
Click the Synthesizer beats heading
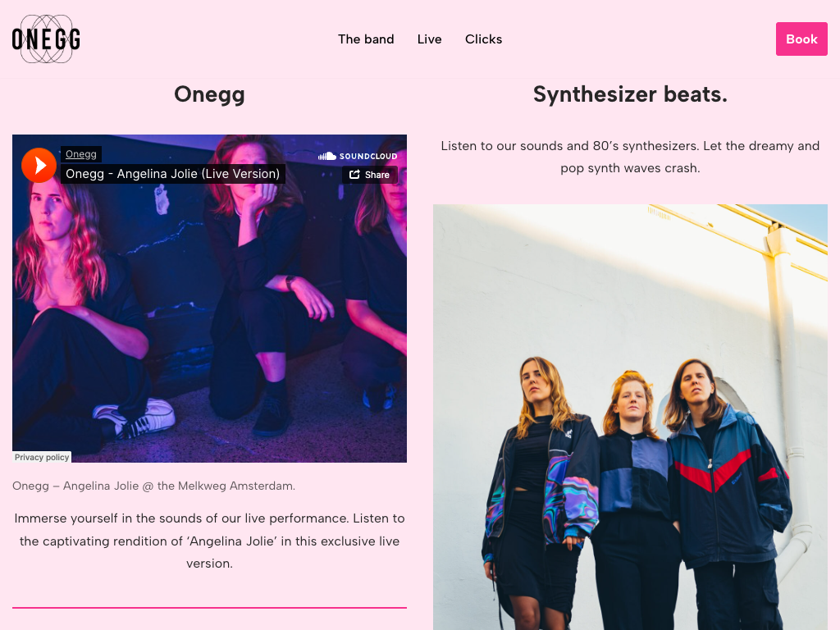tap(630, 94)
